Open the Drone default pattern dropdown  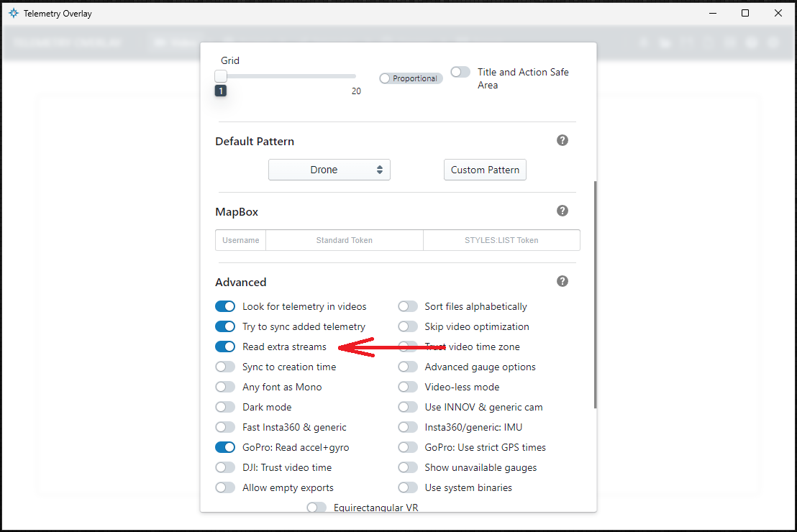coord(329,170)
